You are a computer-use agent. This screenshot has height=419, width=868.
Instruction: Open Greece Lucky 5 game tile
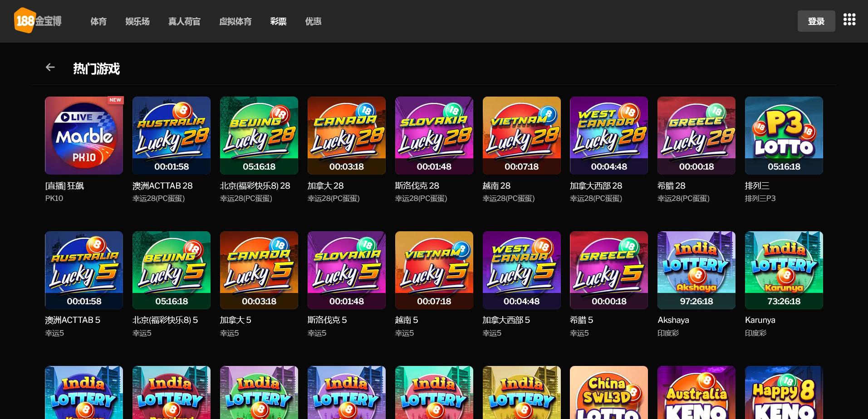pos(609,270)
